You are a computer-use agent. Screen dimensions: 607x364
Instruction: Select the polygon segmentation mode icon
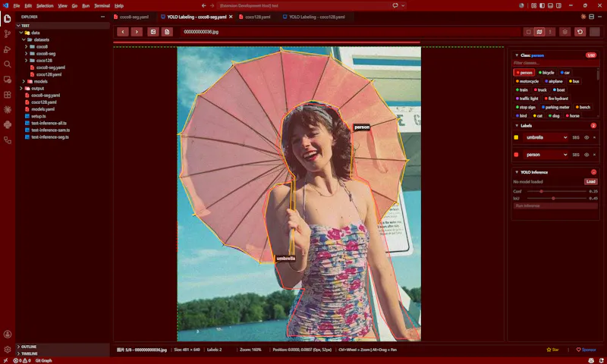[539, 32]
